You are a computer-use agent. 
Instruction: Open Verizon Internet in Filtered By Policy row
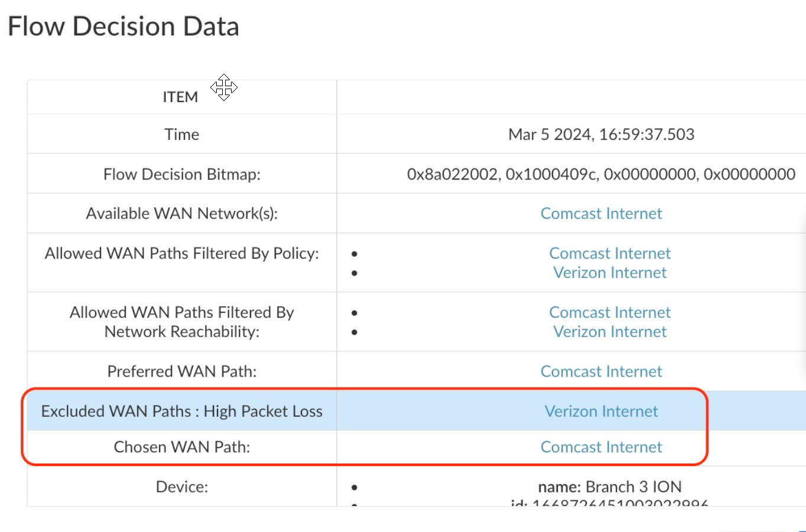pos(610,273)
